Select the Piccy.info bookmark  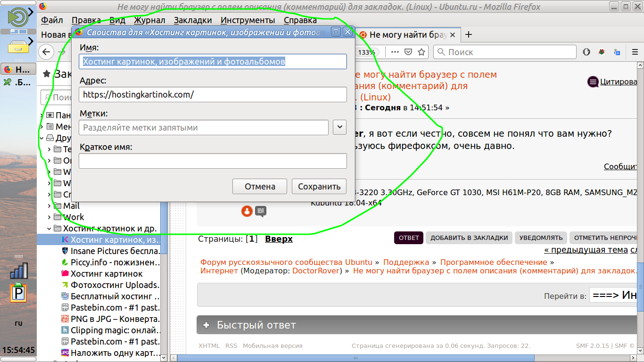[111, 263]
